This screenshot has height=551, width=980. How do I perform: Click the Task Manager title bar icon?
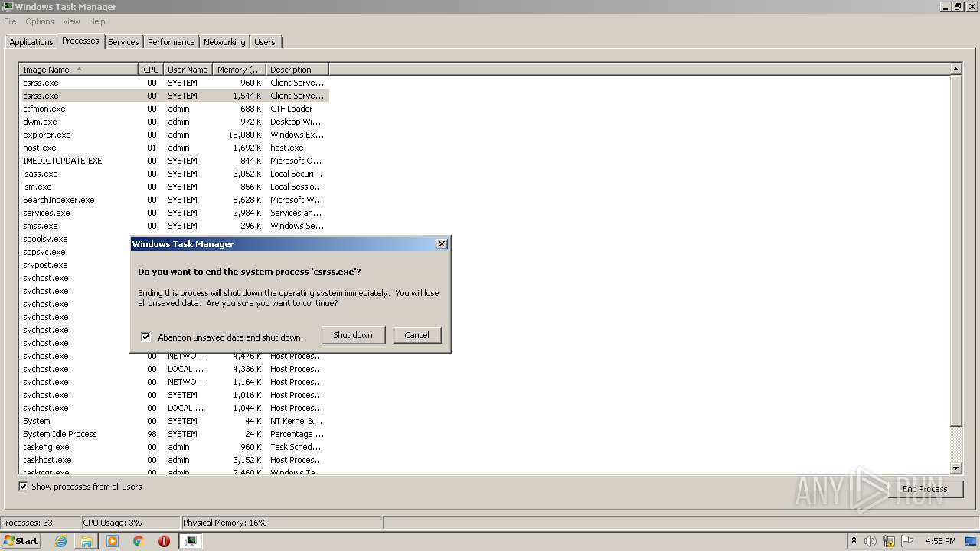coord(8,7)
